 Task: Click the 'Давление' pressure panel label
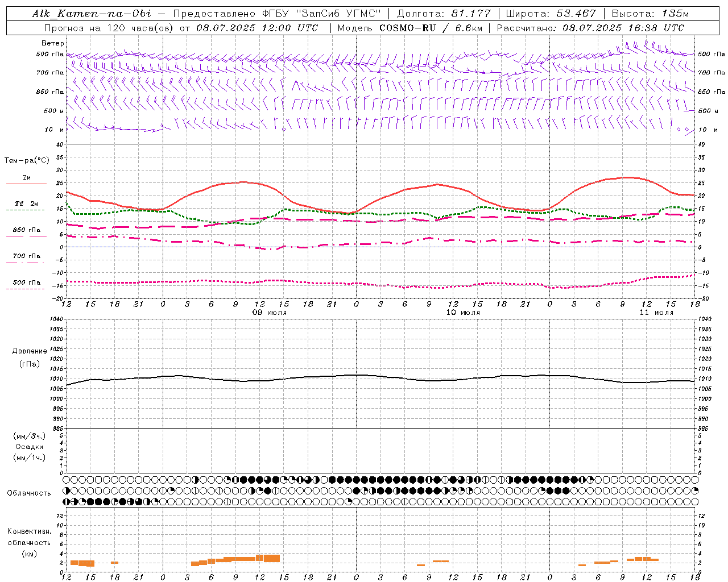click(x=30, y=351)
